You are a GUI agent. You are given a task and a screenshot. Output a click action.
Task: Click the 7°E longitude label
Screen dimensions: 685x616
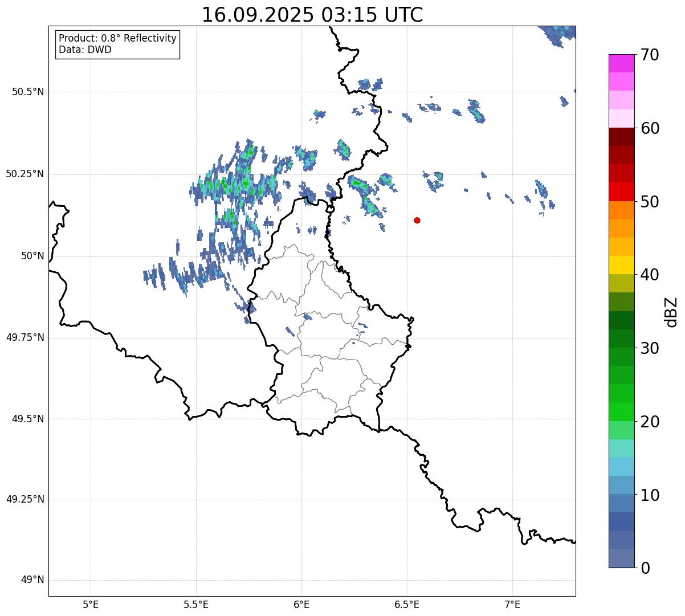coord(512,605)
